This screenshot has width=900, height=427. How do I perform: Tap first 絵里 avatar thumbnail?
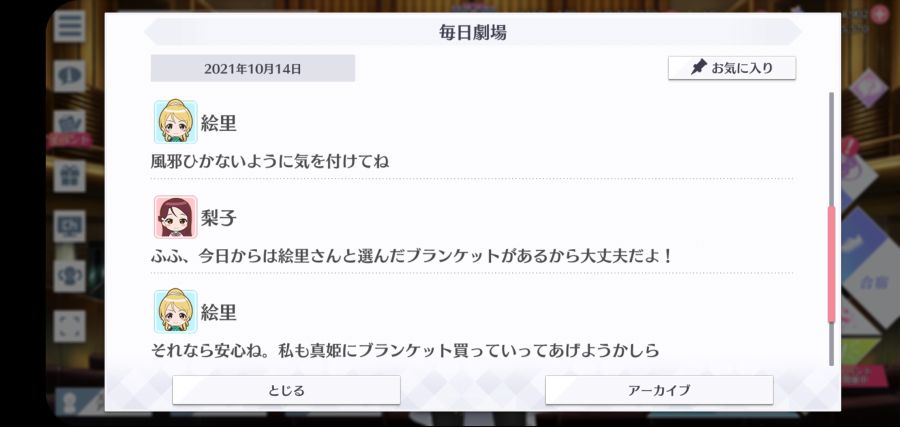point(176,122)
